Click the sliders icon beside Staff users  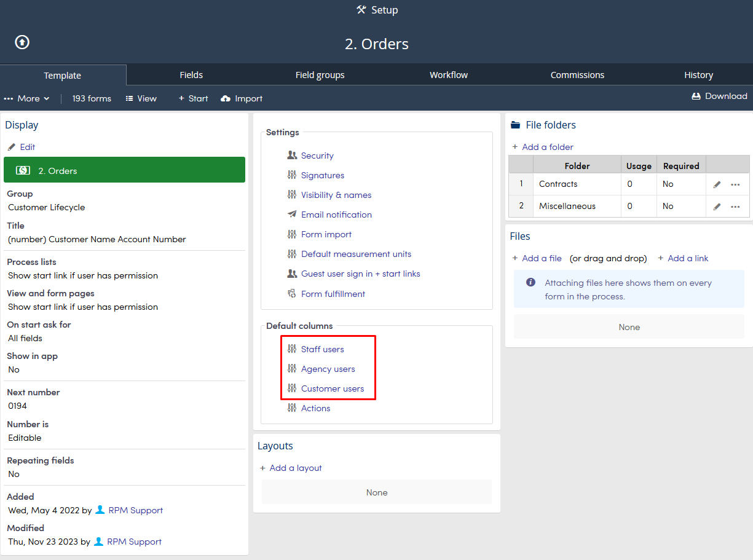(292, 349)
